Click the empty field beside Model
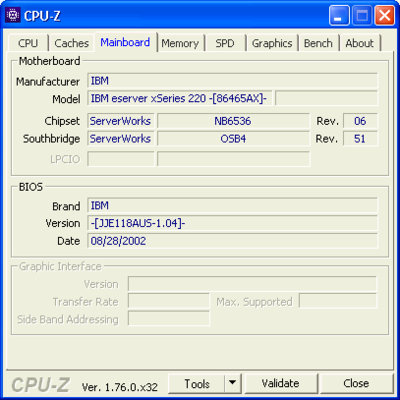 coord(326,99)
